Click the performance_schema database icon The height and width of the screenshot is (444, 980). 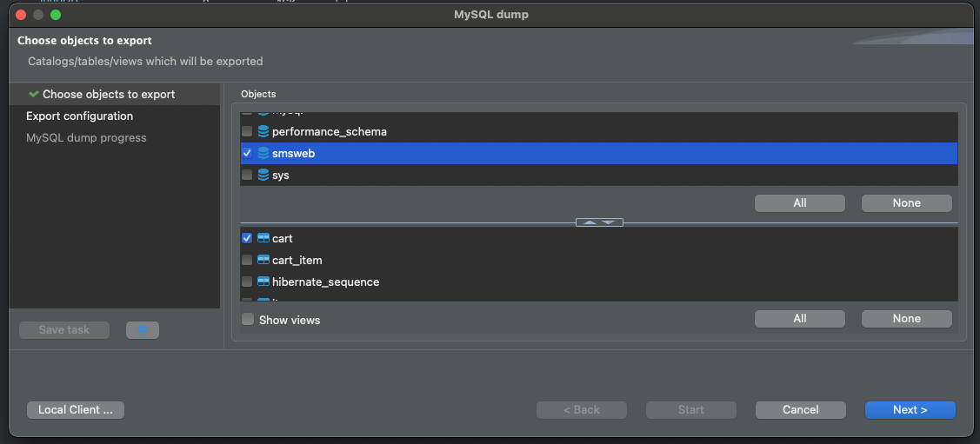[x=263, y=132]
